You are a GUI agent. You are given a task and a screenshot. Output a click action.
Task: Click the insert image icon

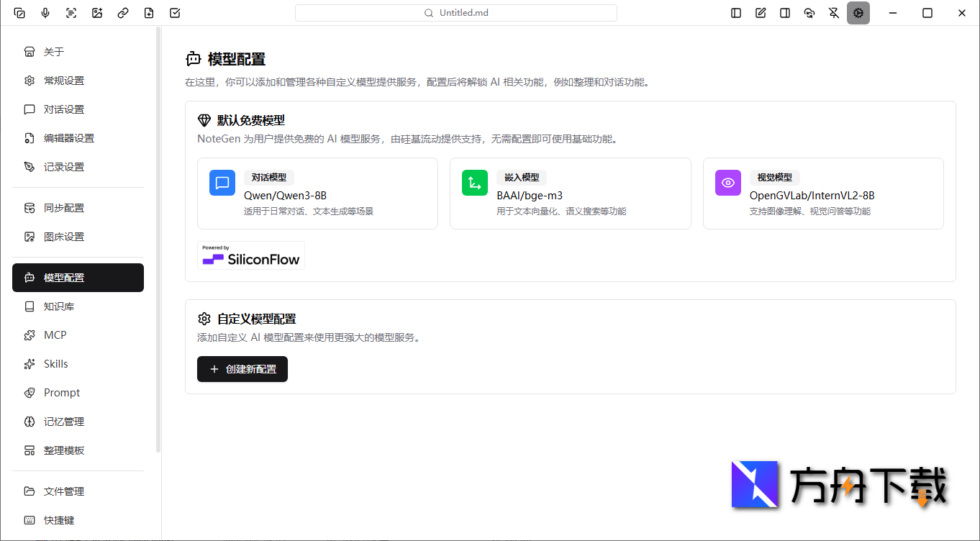pyautogui.click(x=96, y=12)
